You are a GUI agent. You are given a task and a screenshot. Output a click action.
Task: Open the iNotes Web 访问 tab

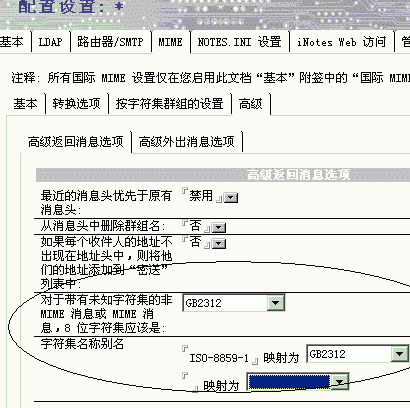click(341, 42)
